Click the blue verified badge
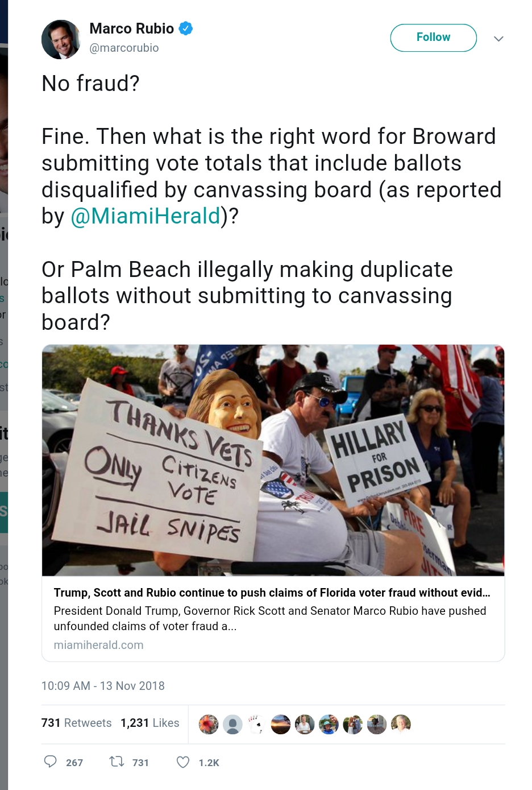532x790 pixels. (x=186, y=28)
